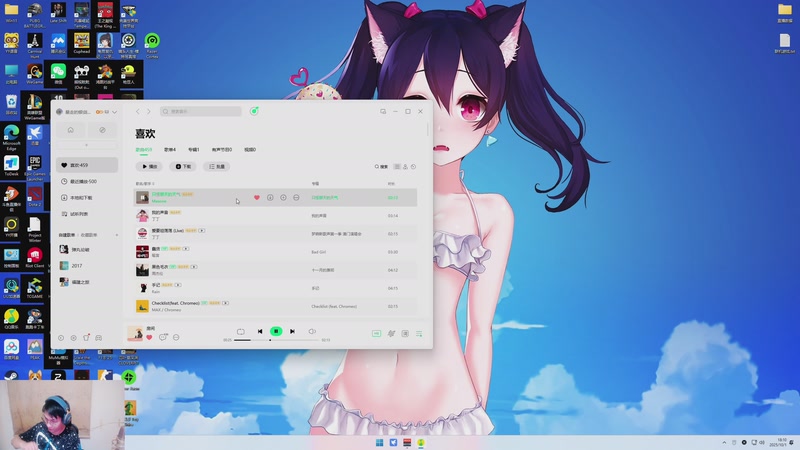Open the batch operations button
The image size is (800, 450).
pos(216,166)
